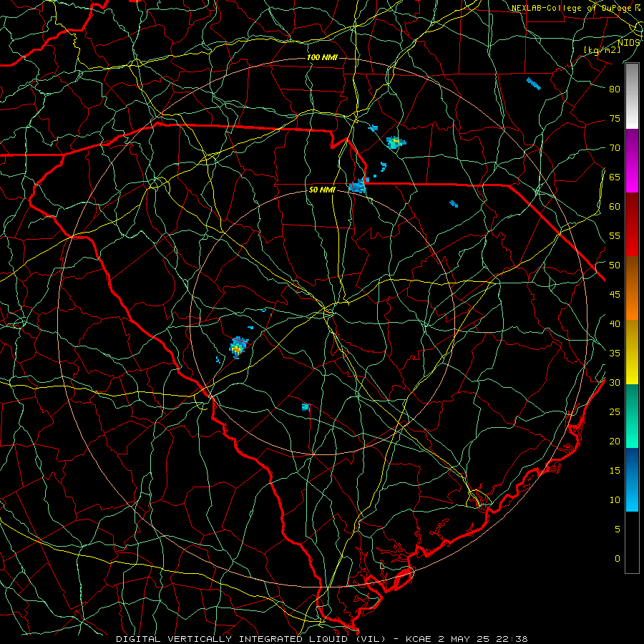Click the 35 value on the color scale
The image size is (644, 644).
[x=615, y=353]
